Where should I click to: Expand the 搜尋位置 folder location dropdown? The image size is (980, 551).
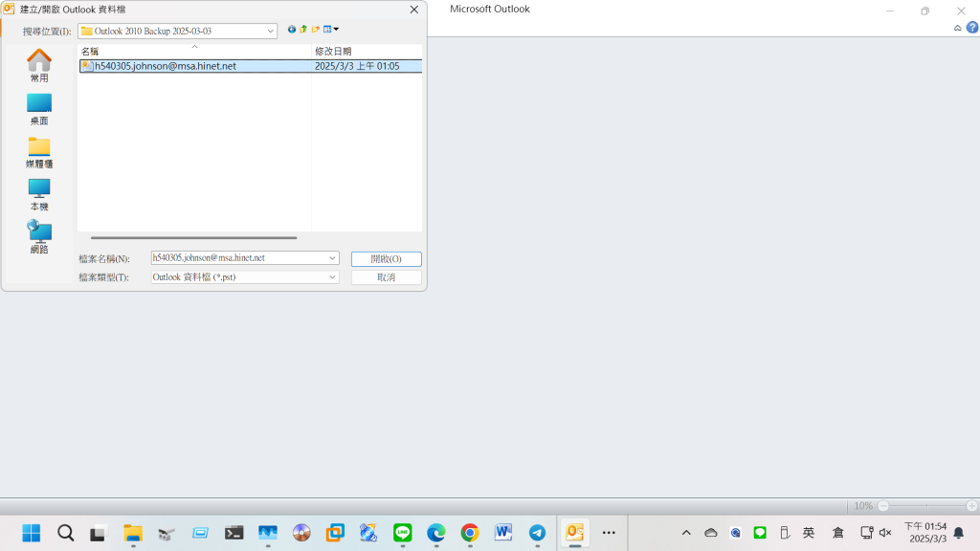[x=271, y=32]
